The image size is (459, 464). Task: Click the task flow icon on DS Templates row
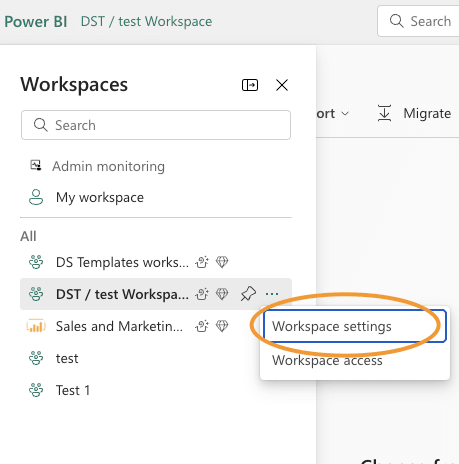[x=202, y=262]
